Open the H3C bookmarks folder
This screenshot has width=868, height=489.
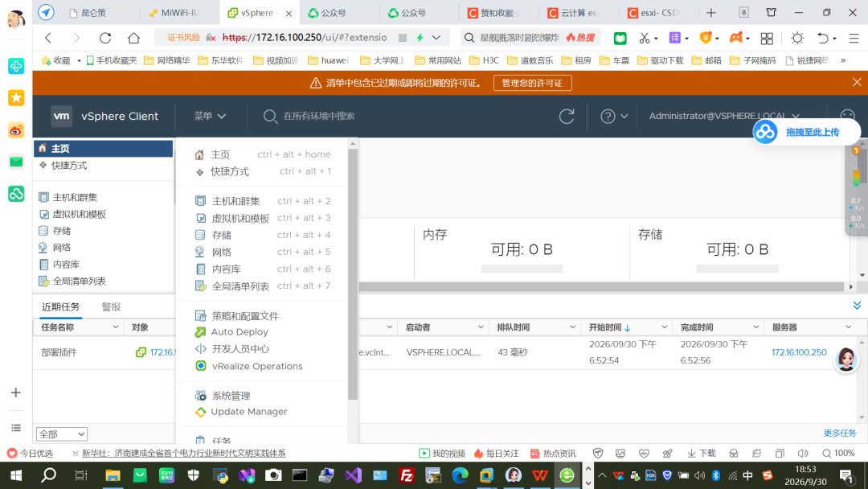pyautogui.click(x=484, y=60)
